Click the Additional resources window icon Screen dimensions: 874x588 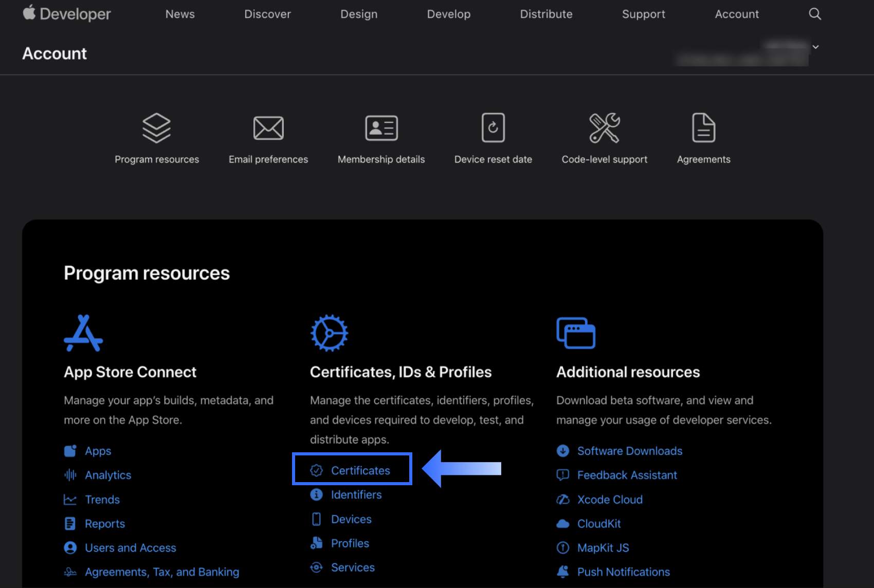(576, 333)
